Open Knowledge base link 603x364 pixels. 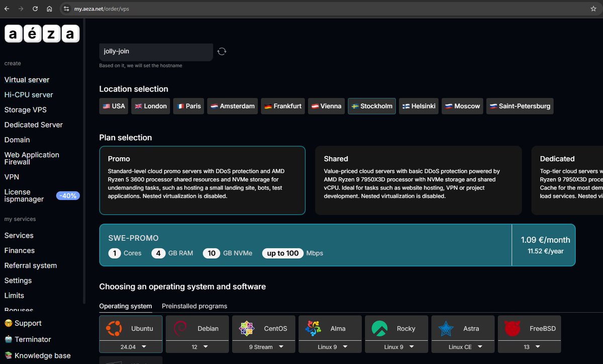38,355
